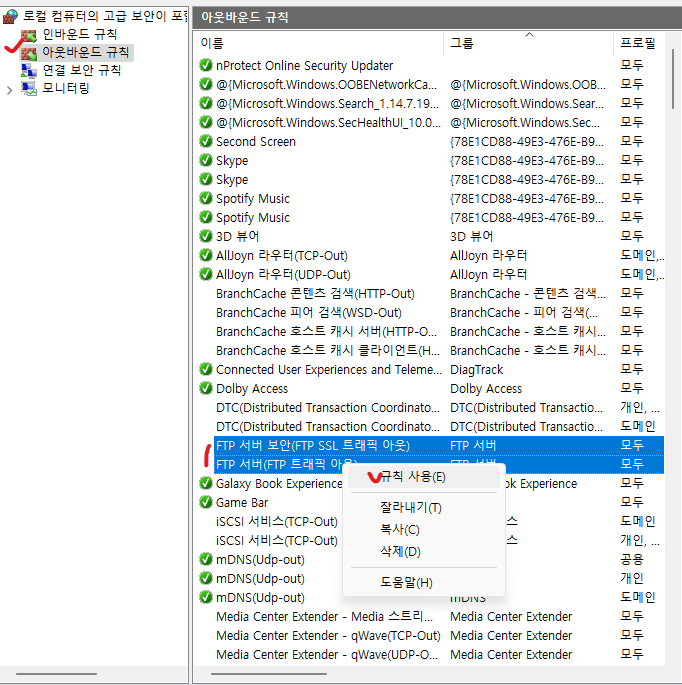The height and width of the screenshot is (685, 682).
Task: Sort by 그룹 column header
Action: coord(528,43)
